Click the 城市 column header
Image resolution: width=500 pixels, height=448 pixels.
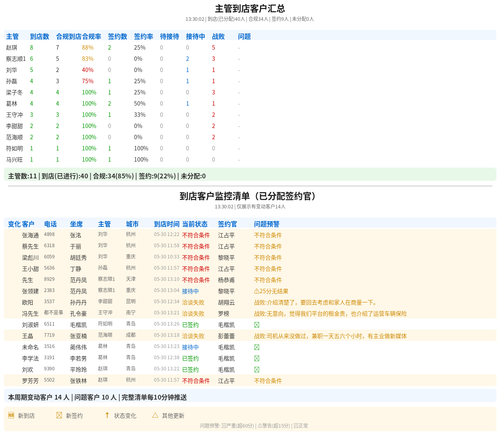(132, 224)
